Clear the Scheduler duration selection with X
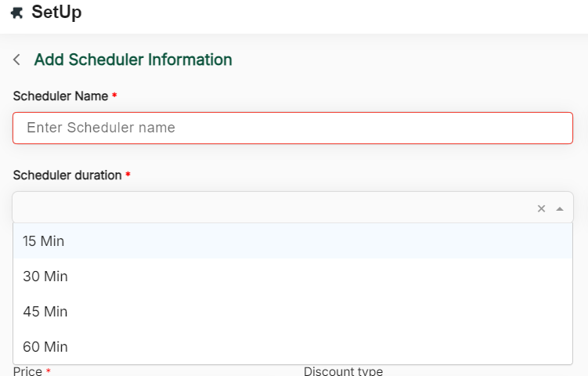This screenshot has width=588, height=376. coord(541,208)
